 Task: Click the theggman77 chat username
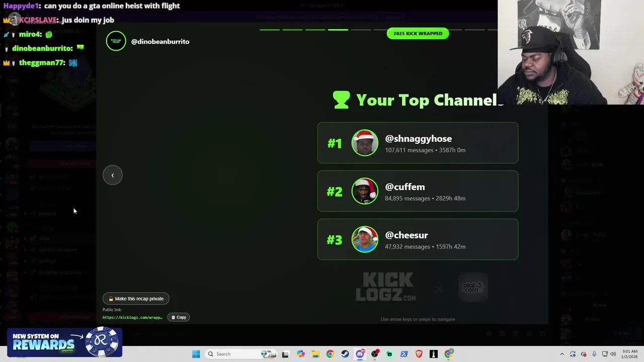tap(42, 63)
